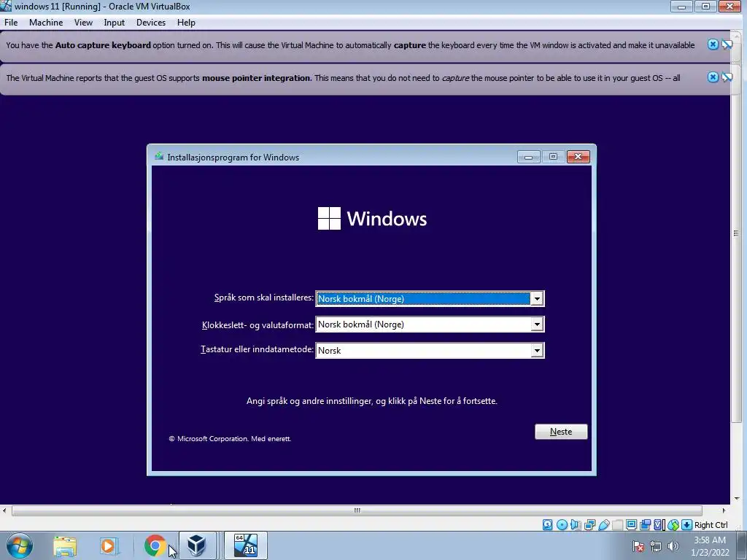Open the Devices menu
This screenshot has width=747, height=560.
tap(151, 23)
